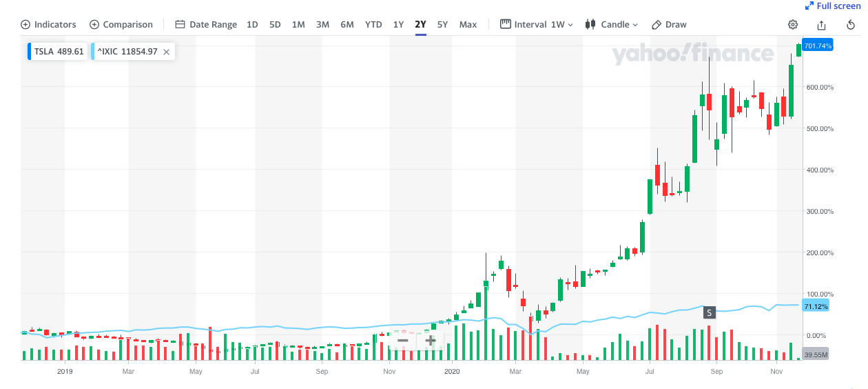Viewport: 868px width, 389px height.
Task: Select the 5Y time range
Action: pyautogui.click(x=442, y=25)
